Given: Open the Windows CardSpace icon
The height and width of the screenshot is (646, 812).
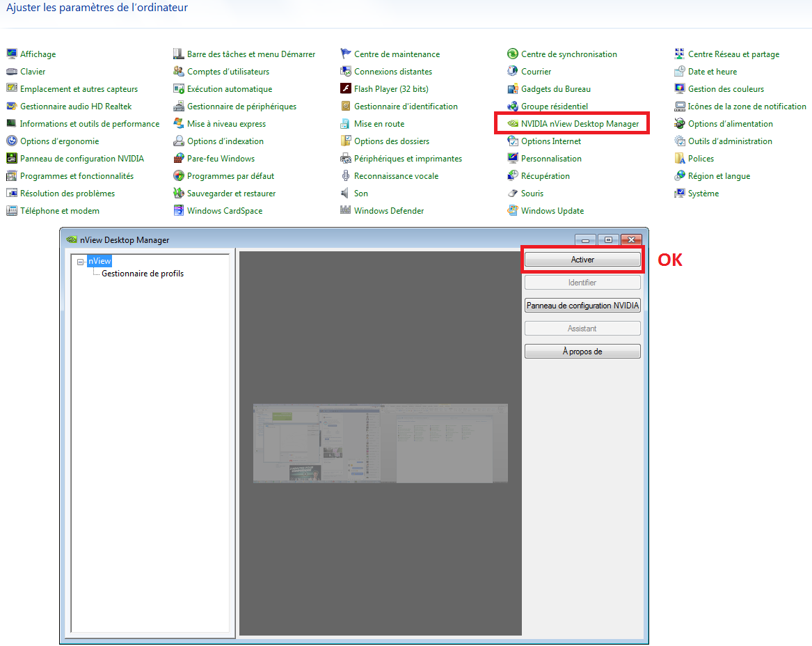Looking at the screenshot, I should (179, 211).
